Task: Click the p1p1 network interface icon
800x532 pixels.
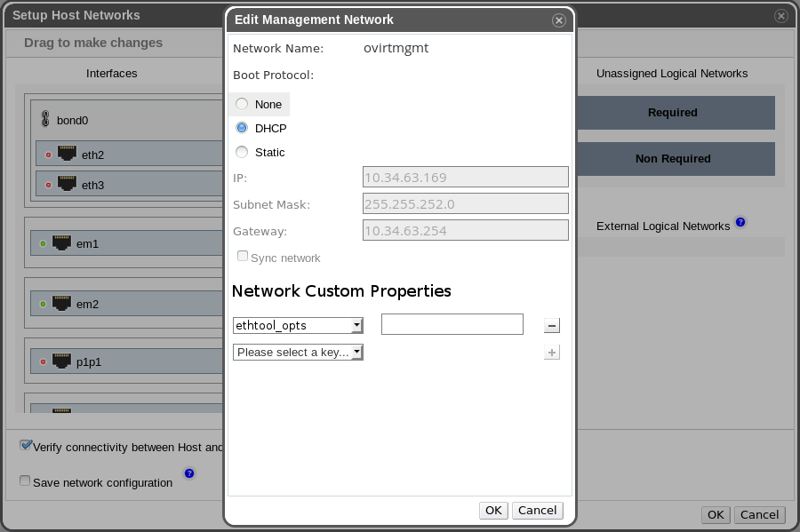Action: (61, 361)
